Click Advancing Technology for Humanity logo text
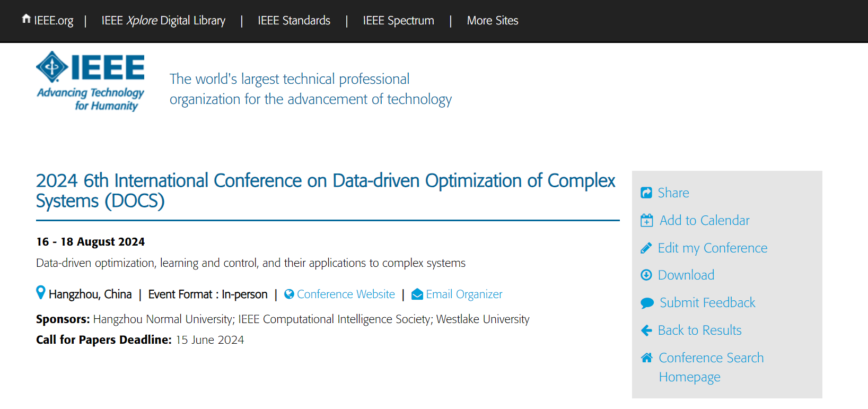The image size is (868, 409). (91, 99)
